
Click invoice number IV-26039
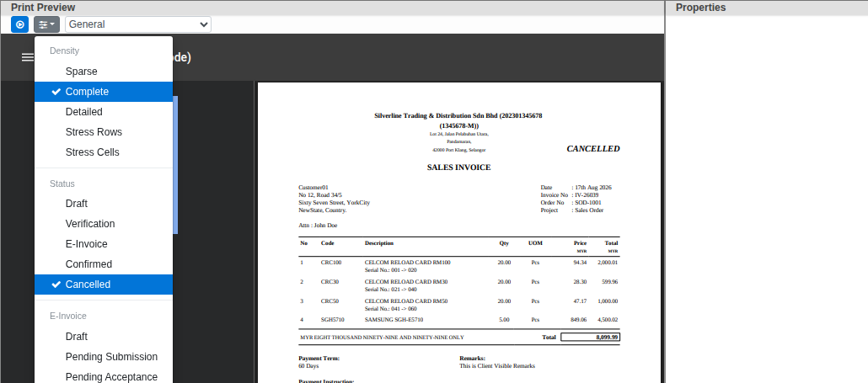tap(587, 195)
